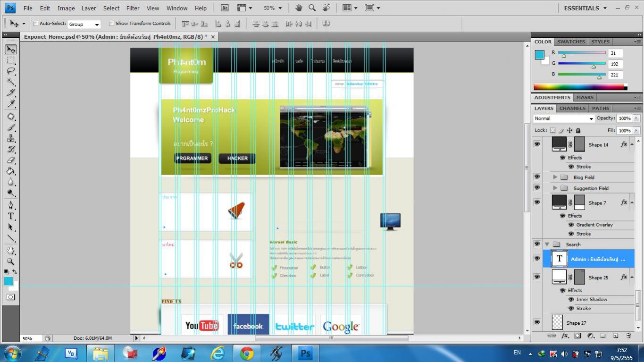Select the Clone Stamp tool
Image resolution: width=644 pixels, height=362 pixels.
(x=10, y=138)
